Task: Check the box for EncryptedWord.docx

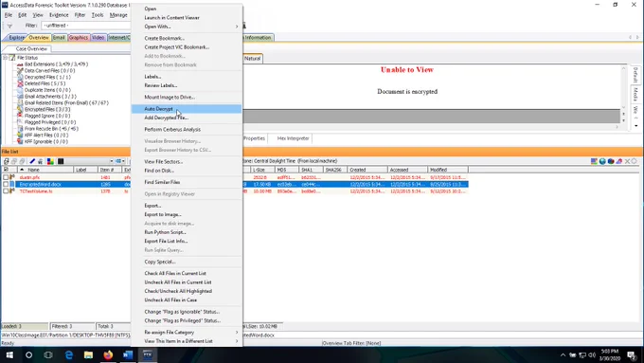Action: click(x=6, y=184)
